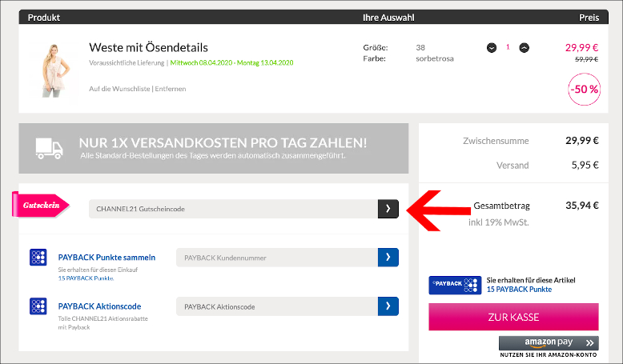This screenshot has height=364, width=623.
Task: Click the NUR 1X VERSANDKOSTEN PRO TAG ZAHLEN banner
Action: click(213, 149)
